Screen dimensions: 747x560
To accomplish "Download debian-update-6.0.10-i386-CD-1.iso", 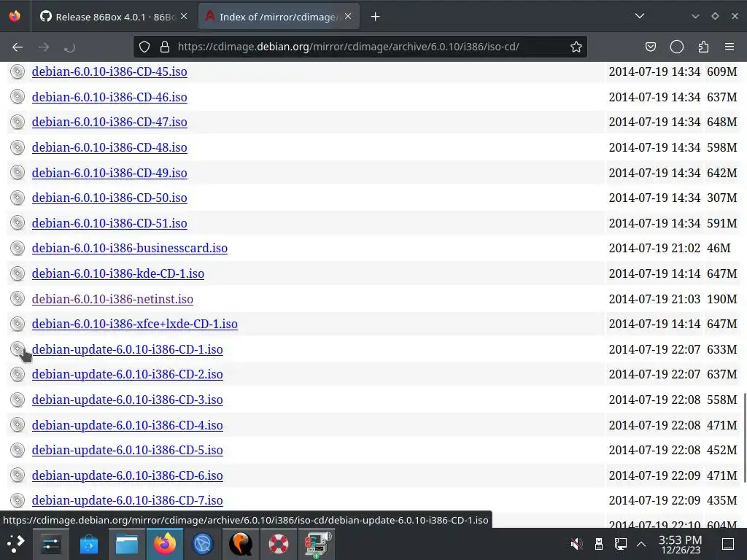I will tap(127, 349).
